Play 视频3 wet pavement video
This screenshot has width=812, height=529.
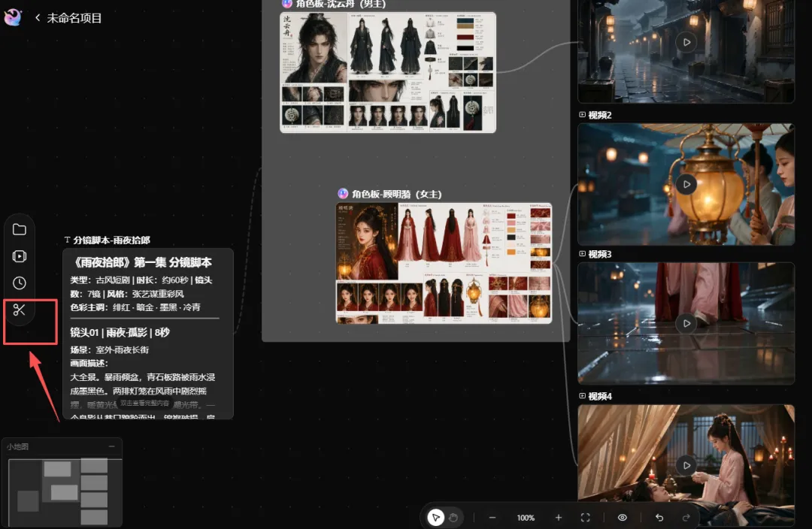click(686, 324)
